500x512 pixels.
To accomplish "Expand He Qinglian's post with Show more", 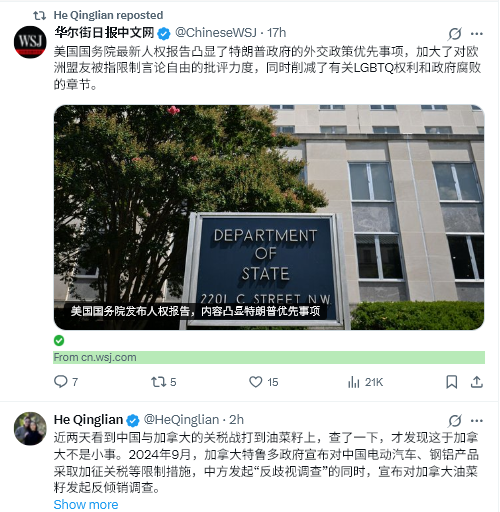I will (86, 504).
